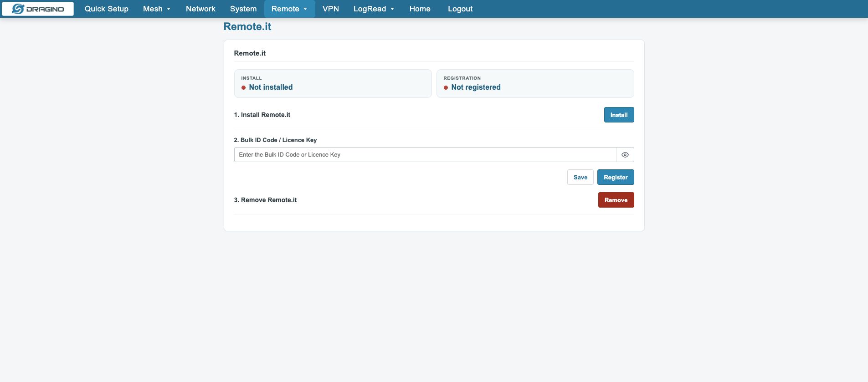Open the VPN page
The width and height of the screenshot is (868, 382).
331,9
